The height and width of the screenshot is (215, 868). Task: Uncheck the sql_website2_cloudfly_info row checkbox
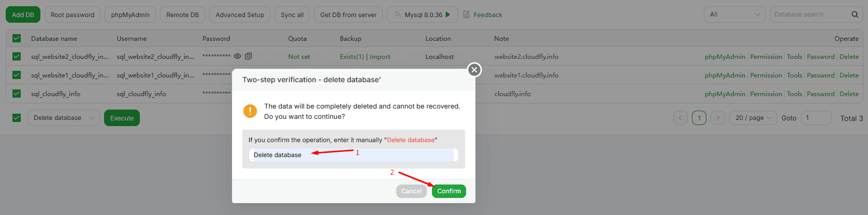click(17, 56)
